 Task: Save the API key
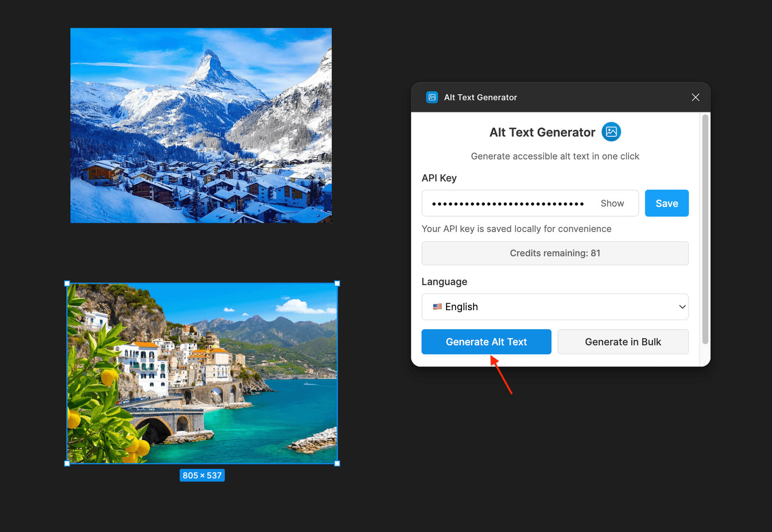[x=666, y=203]
